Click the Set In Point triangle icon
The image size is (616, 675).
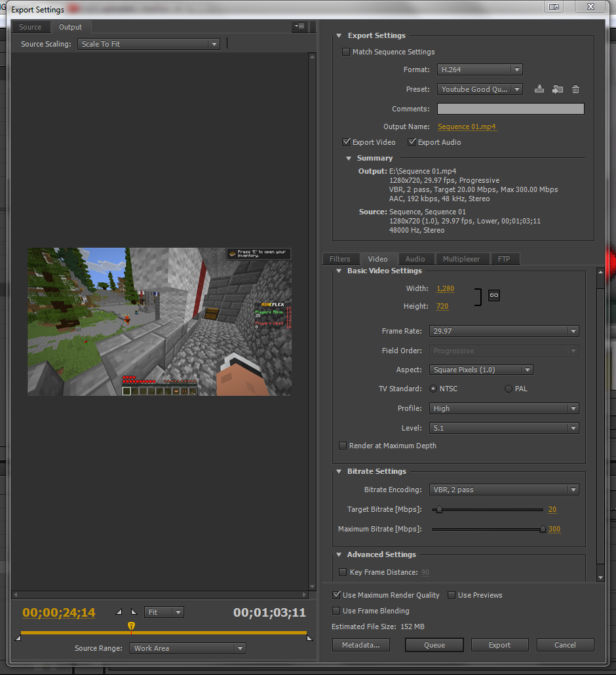point(119,611)
